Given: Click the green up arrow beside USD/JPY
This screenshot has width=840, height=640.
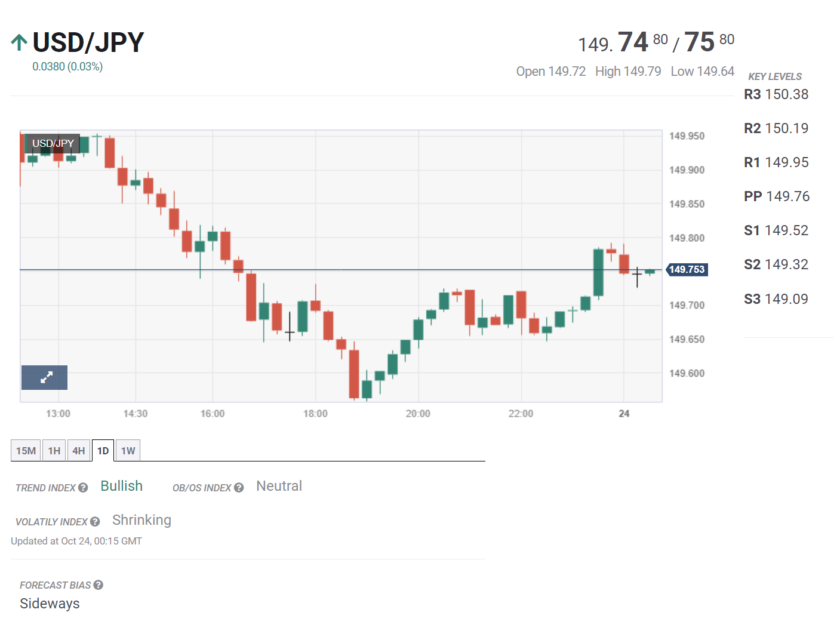Looking at the screenshot, I should tap(19, 42).
